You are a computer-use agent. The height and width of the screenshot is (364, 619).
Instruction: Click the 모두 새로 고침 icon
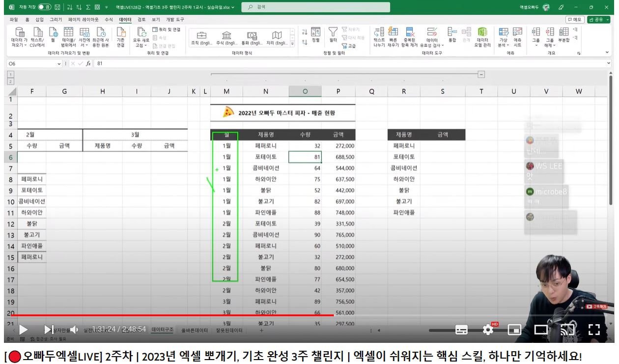pyautogui.click(x=141, y=37)
